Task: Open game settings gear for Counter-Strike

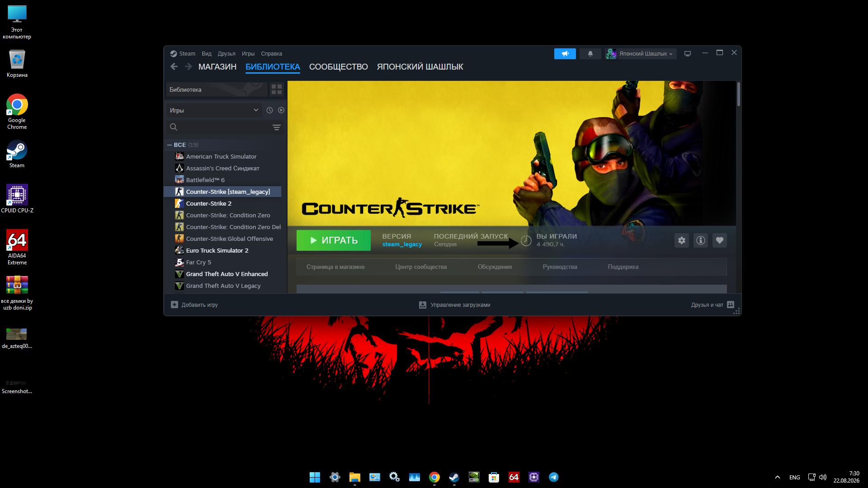Action: pos(682,240)
